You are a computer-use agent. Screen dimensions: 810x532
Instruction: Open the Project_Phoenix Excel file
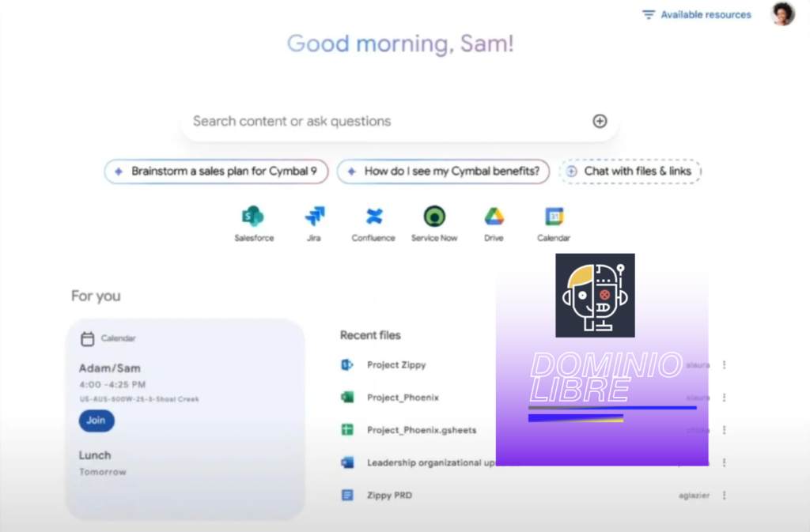(x=403, y=398)
